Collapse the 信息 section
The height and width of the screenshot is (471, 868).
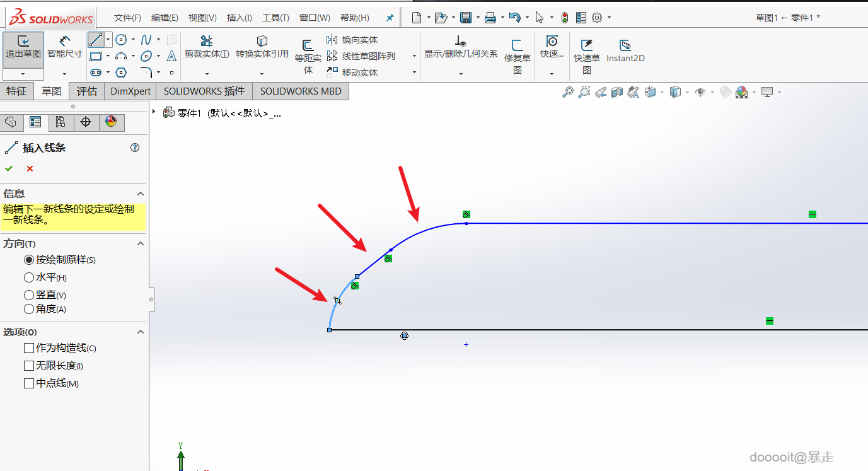(x=141, y=194)
